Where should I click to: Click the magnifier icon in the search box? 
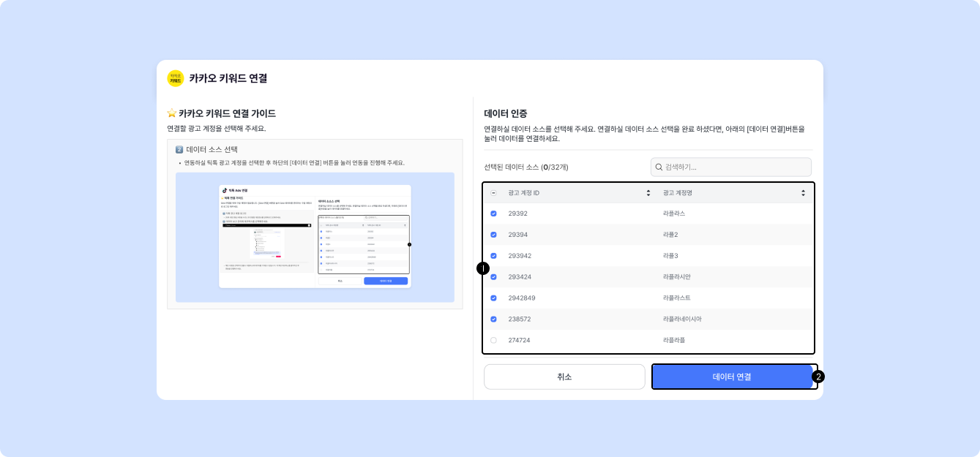[x=659, y=167]
